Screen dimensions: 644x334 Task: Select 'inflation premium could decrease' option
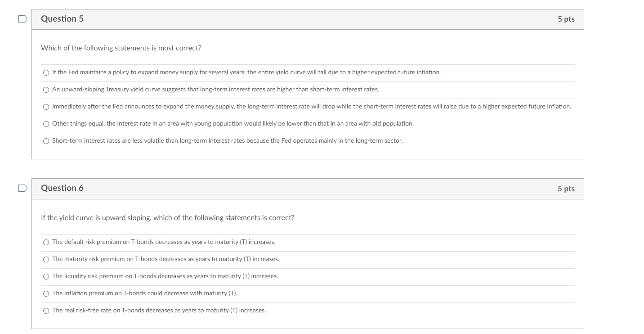click(46, 293)
